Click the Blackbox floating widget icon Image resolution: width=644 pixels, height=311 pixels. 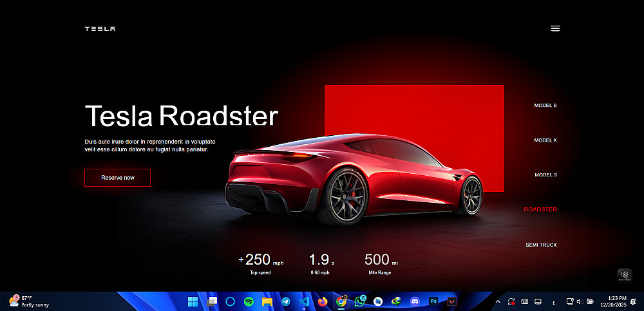(624, 276)
